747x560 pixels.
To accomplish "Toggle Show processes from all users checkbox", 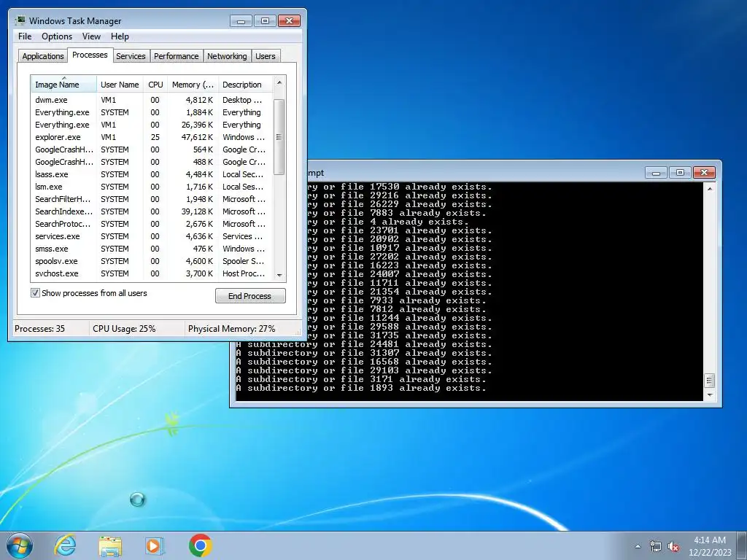I will (x=35, y=293).
